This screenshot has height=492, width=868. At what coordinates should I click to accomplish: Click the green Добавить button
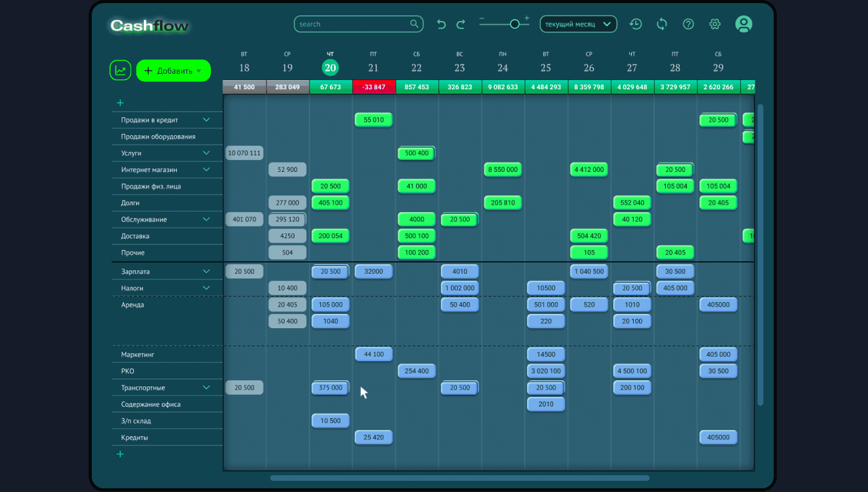coord(173,71)
